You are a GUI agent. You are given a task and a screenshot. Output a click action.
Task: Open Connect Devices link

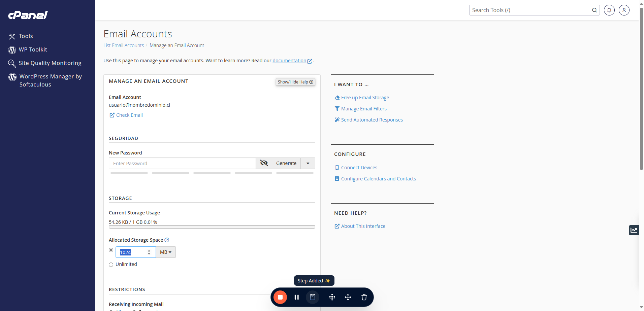[x=359, y=168]
